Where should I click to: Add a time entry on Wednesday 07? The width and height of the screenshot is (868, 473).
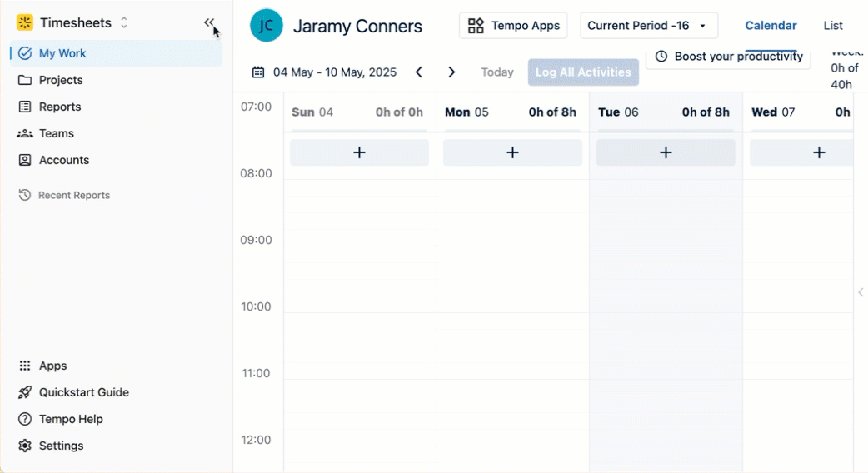tap(819, 152)
